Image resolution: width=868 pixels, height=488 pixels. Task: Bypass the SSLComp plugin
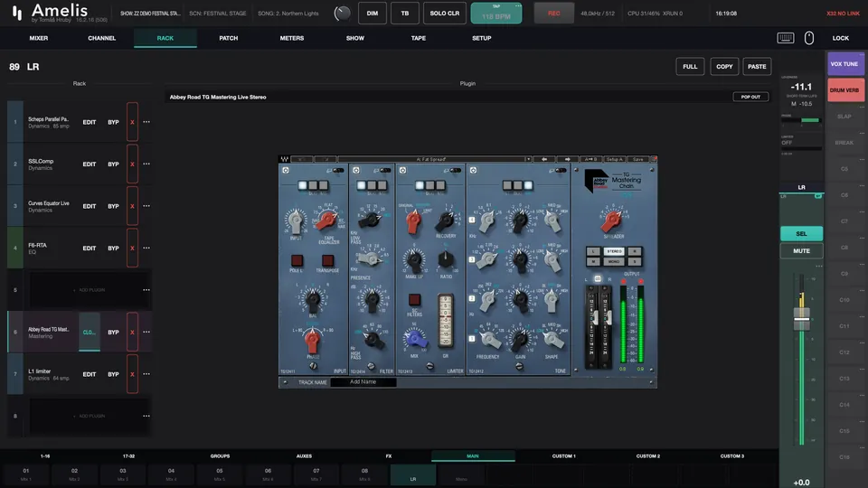click(x=114, y=164)
